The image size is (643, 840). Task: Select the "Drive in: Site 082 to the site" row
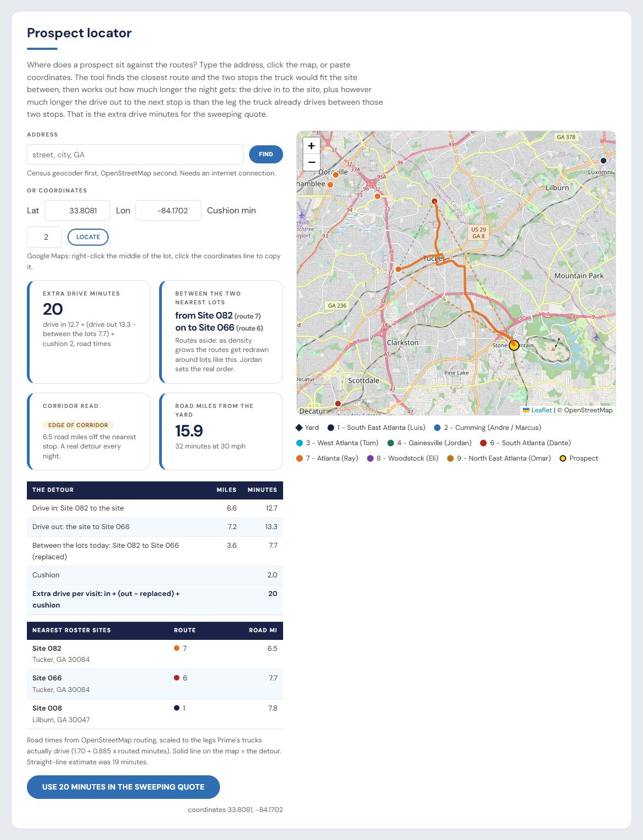point(155,508)
